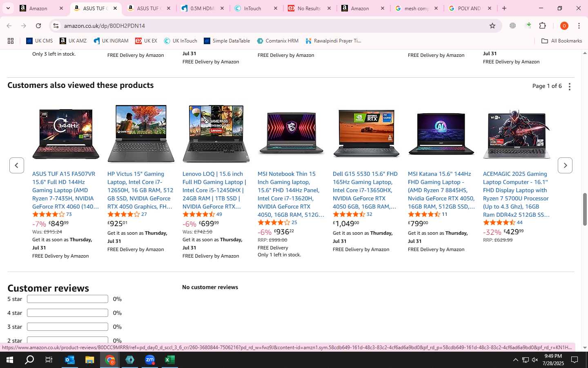This screenshot has height=368, width=588.
Task: Show previous carousel page of products
Action: click(17, 165)
